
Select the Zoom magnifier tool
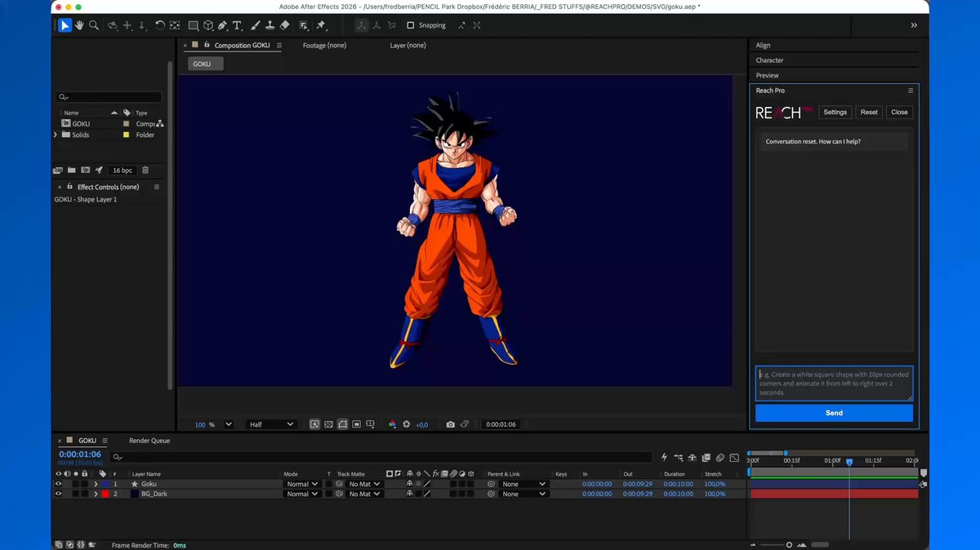point(94,25)
